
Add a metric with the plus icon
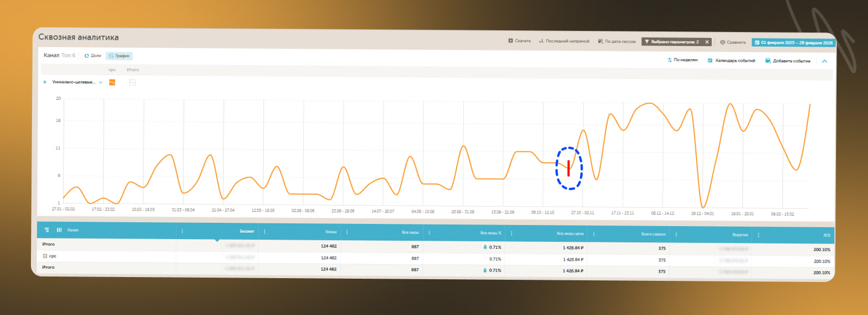tap(45, 82)
